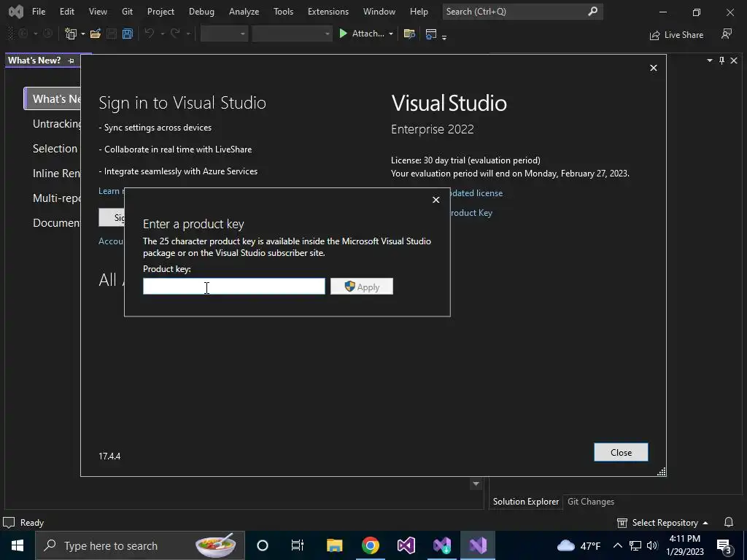Show hidden tray icons chevron
Viewport: 747px width, 560px height.
pyautogui.click(x=617, y=545)
